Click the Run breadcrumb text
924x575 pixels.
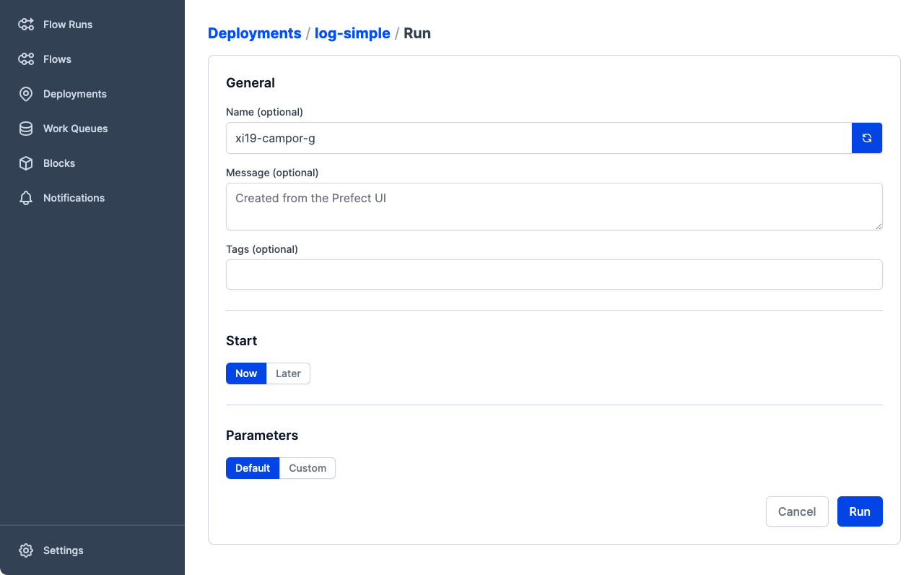pyautogui.click(x=417, y=33)
